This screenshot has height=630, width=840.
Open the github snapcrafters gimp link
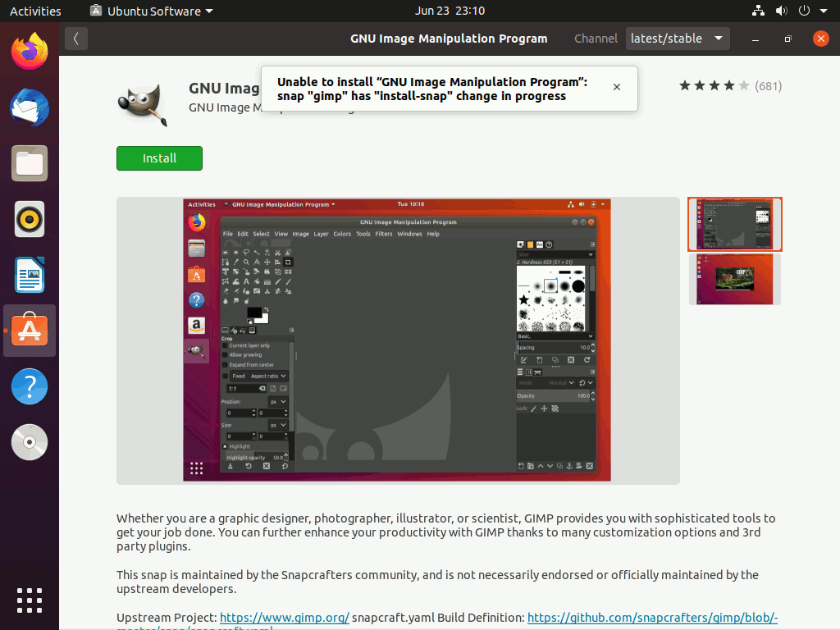point(652,617)
